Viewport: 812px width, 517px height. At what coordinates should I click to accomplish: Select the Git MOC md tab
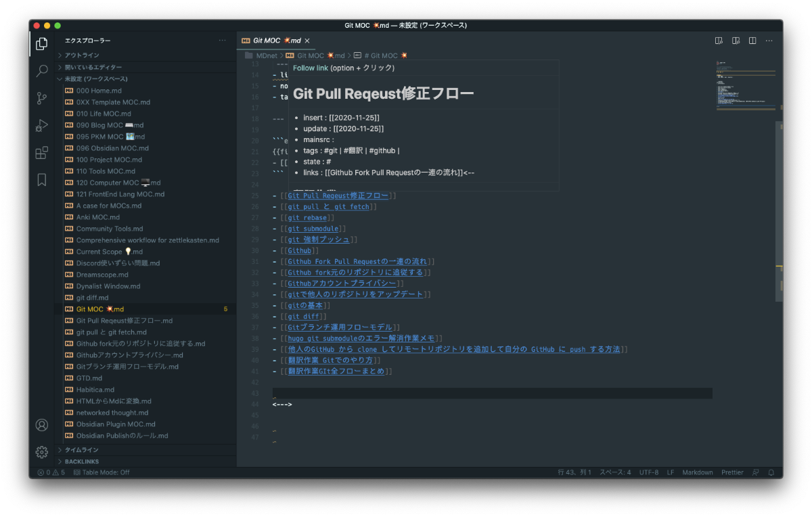pyautogui.click(x=275, y=41)
